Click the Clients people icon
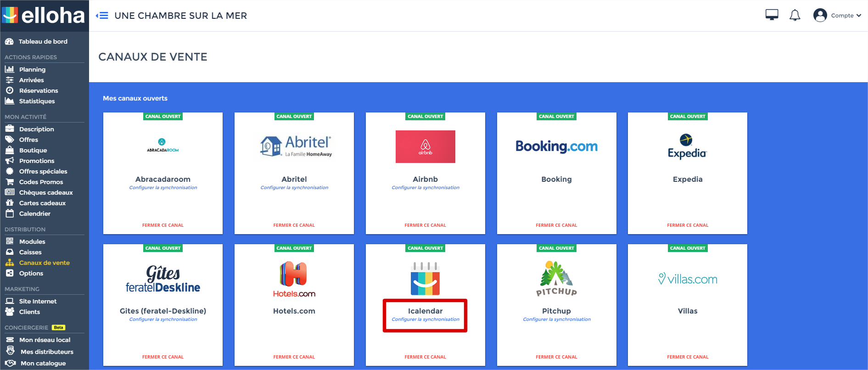This screenshot has width=868, height=370. pos(10,312)
